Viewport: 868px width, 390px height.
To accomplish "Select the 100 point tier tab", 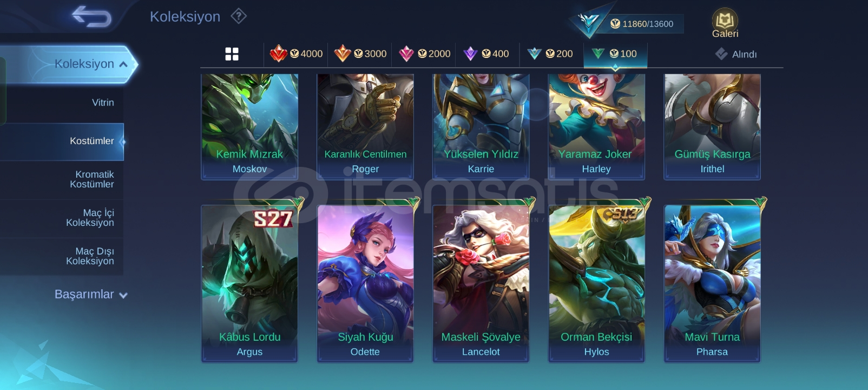I will pos(615,54).
